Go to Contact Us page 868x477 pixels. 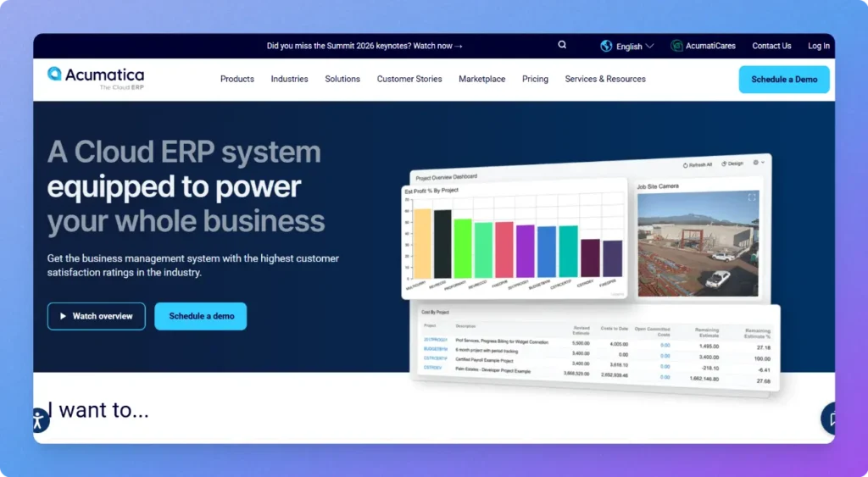(x=771, y=46)
